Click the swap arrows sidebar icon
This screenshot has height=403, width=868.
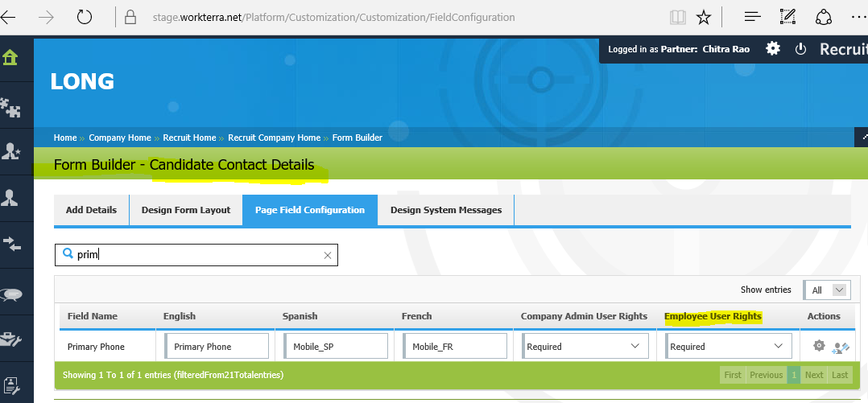(11, 242)
